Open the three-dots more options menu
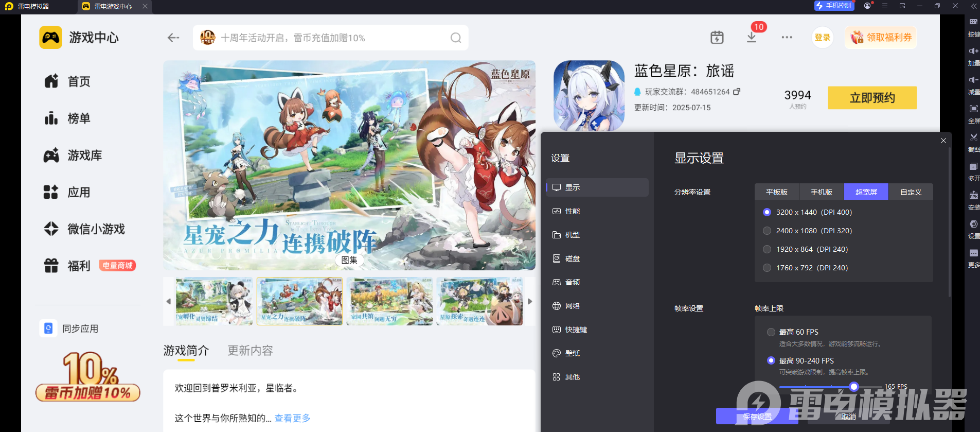The width and height of the screenshot is (980, 432). 787,37
